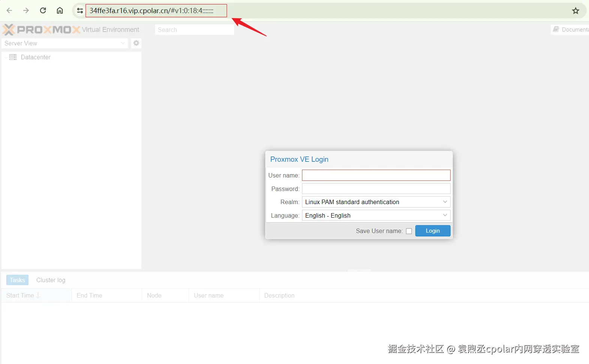Click the Proxmox Search box
Image resolution: width=589 pixels, height=364 pixels.
tap(194, 30)
